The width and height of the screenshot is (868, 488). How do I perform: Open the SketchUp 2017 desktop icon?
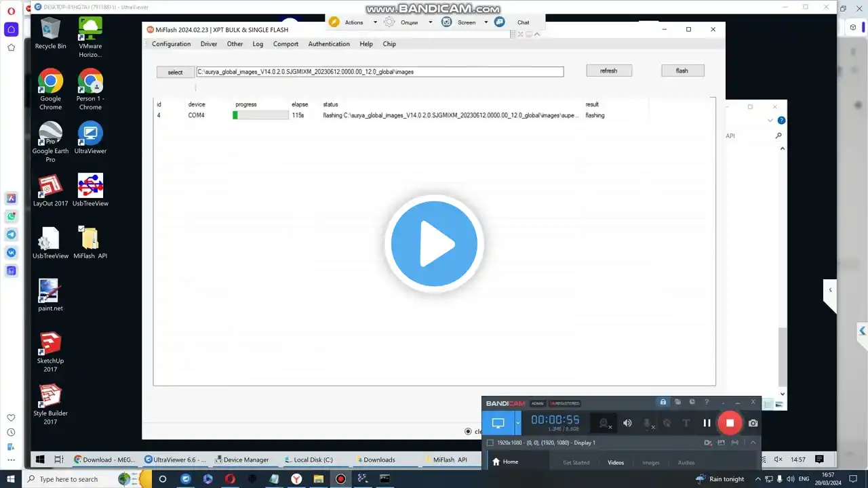tap(50, 352)
